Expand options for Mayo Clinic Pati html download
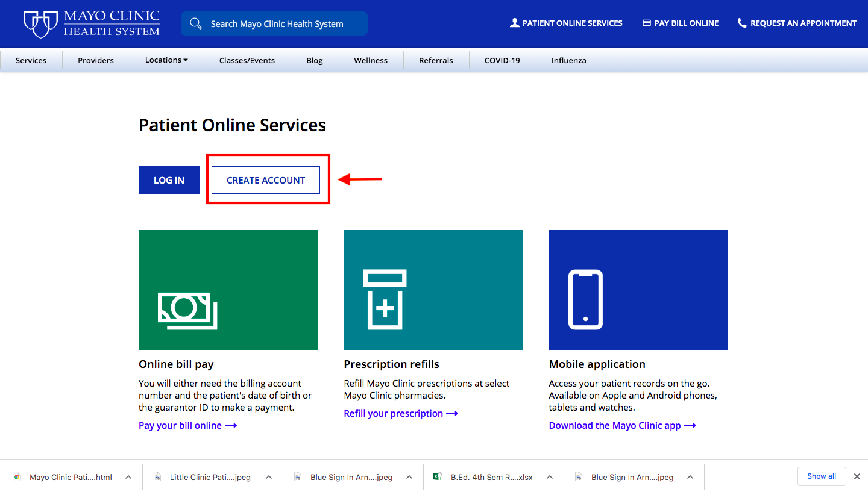Screen dimensions: 868x492 [128, 477]
